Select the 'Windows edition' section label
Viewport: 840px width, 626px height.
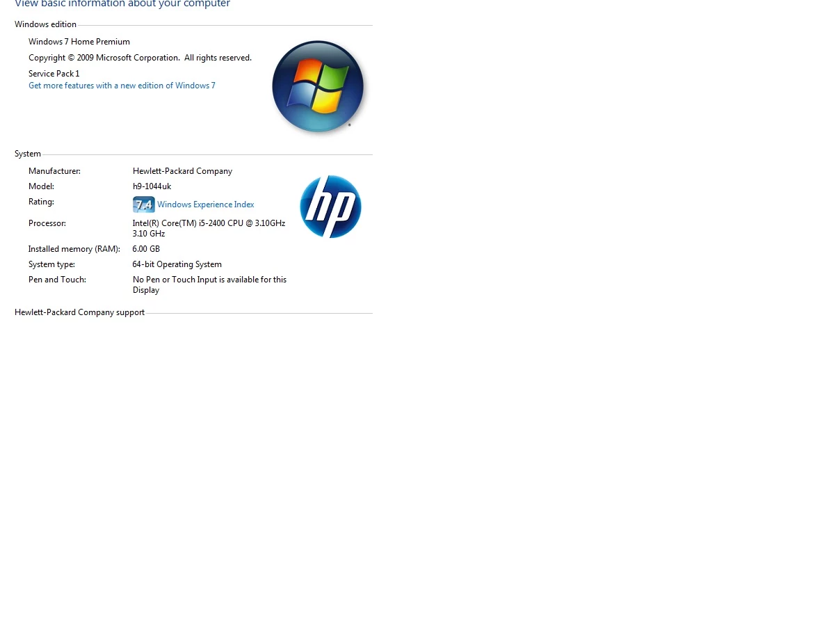point(45,24)
